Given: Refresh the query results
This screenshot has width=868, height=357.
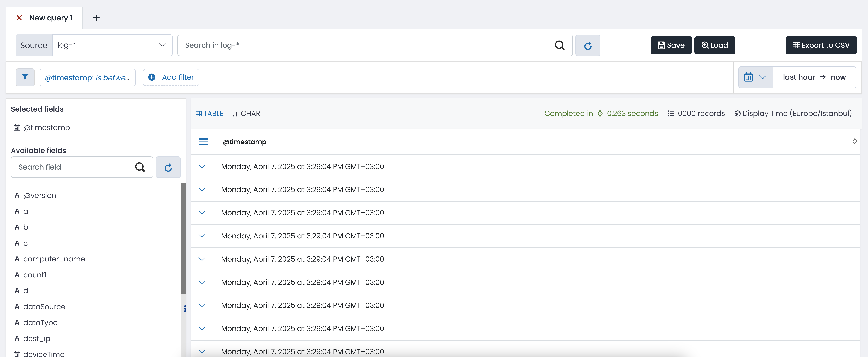Looking at the screenshot, I should [x=587, y=46].
